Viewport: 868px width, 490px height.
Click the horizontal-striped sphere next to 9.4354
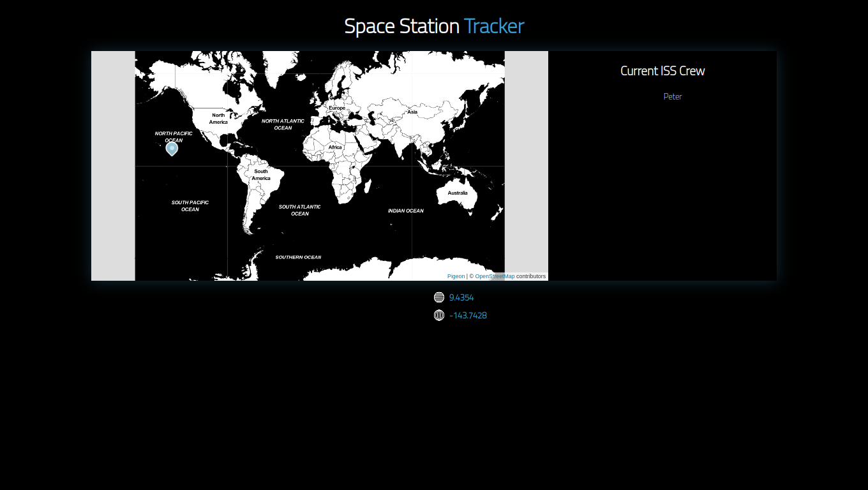[439, 297]
